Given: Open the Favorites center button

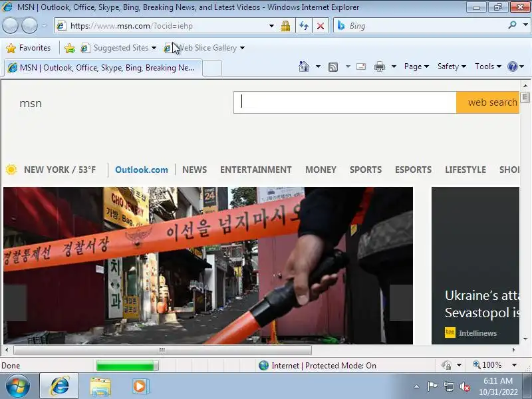Looking at the screenshot, I should point(28,48).
